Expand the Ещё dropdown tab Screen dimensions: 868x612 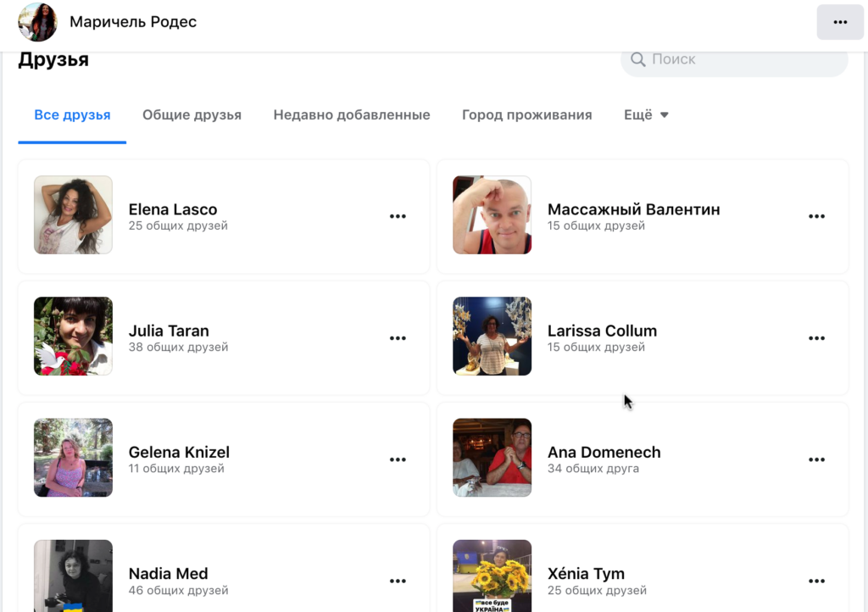646,115
